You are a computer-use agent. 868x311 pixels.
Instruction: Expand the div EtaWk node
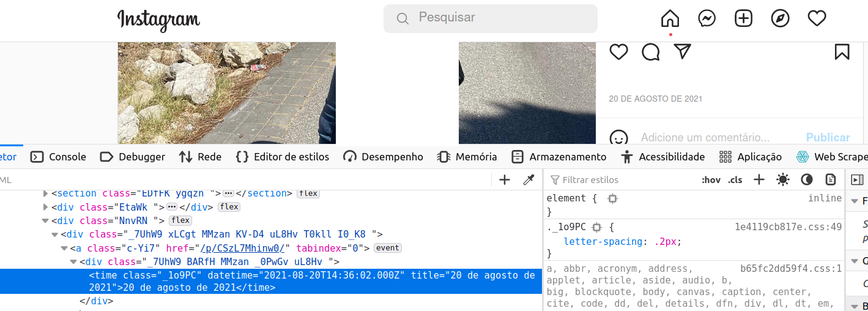pyautogui.click(x=45, y=207)
